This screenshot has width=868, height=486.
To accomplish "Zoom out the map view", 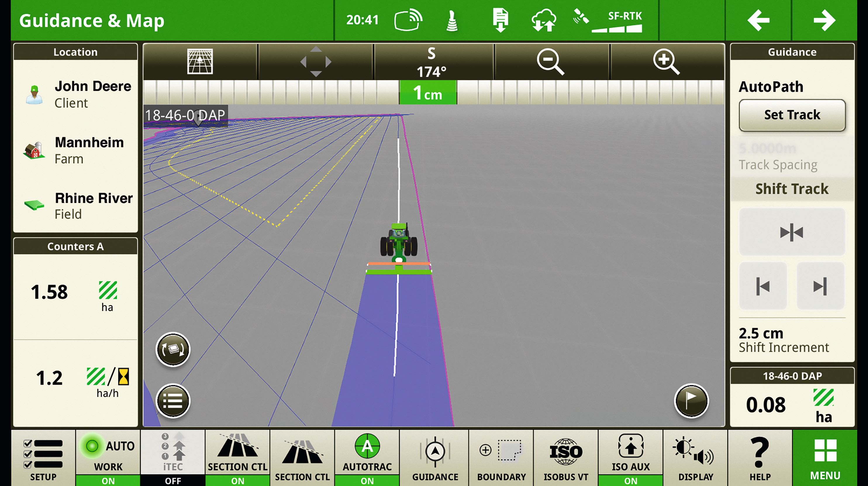I will [x=551, y=62].
